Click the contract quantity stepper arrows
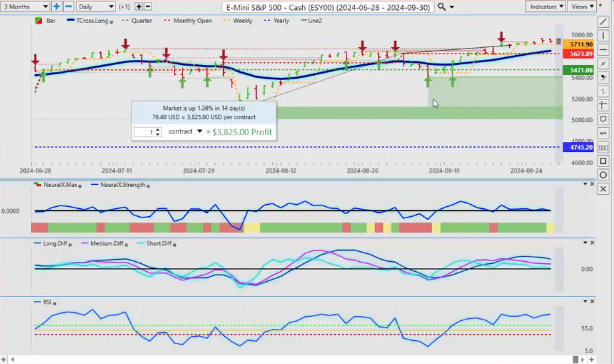 pyautogui.click(x=158, y=132)
